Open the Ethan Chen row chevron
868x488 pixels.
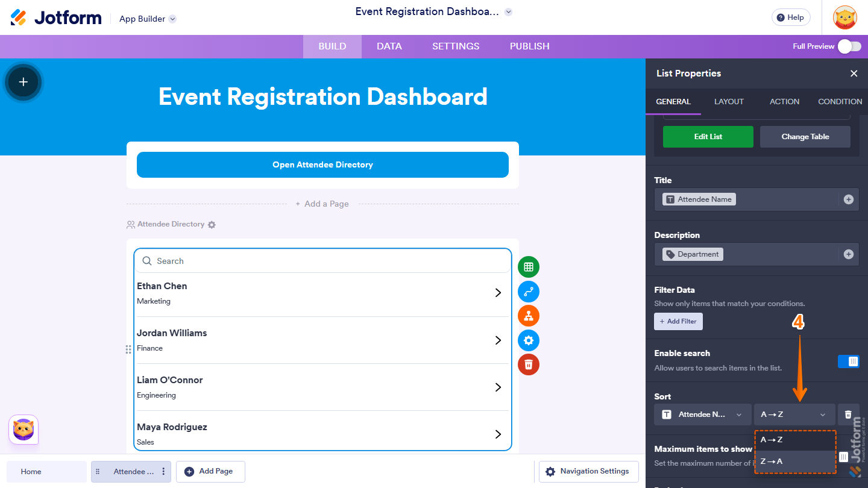498,293
